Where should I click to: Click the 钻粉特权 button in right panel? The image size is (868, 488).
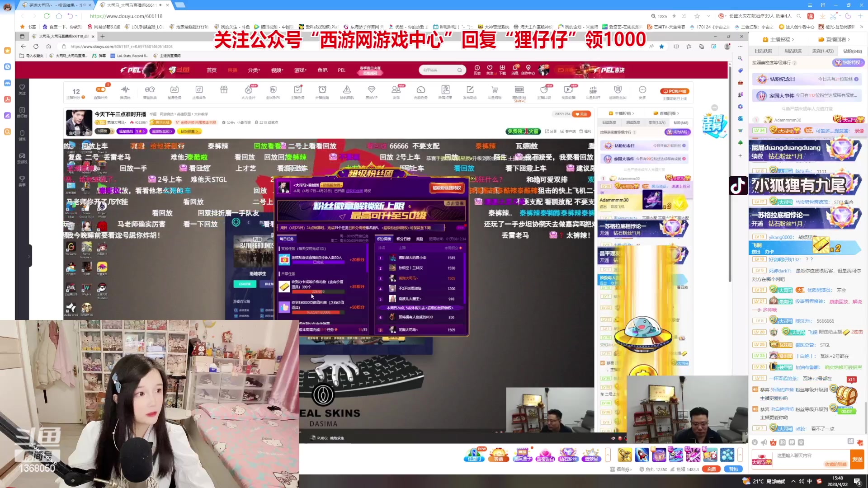849,63
